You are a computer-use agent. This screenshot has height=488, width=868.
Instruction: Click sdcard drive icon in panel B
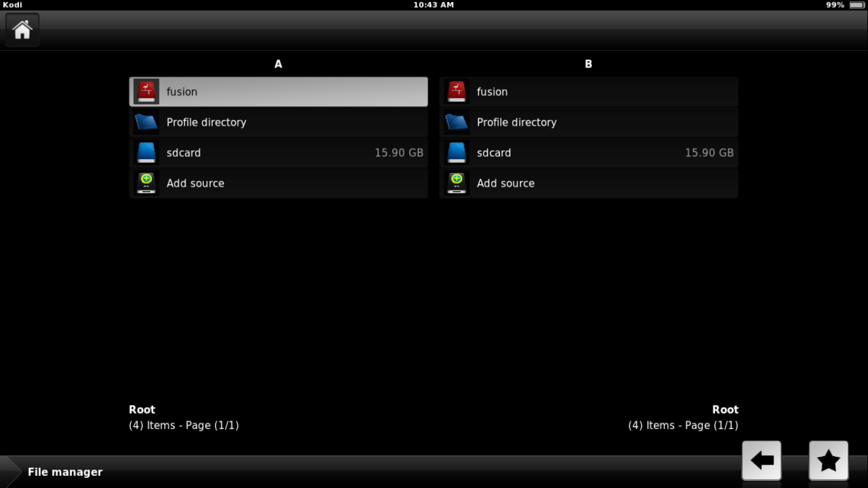[x=456, y=152]
